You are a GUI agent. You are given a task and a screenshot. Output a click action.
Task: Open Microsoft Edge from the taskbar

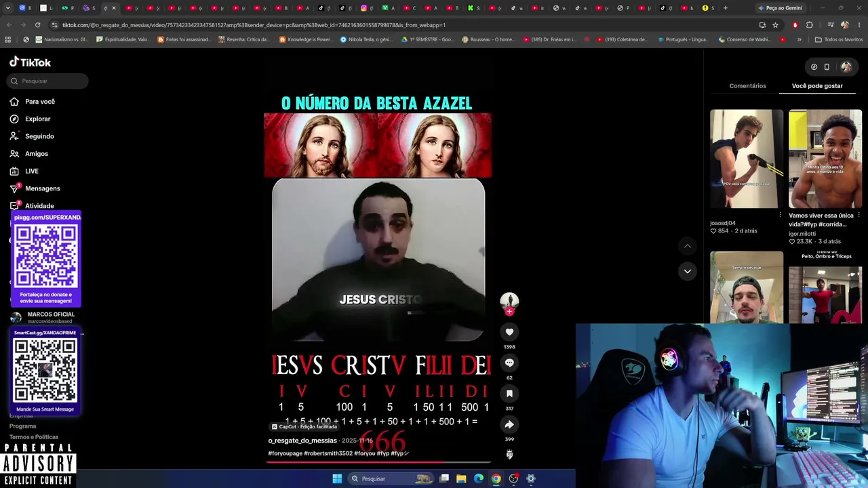(x=479, y=479)
